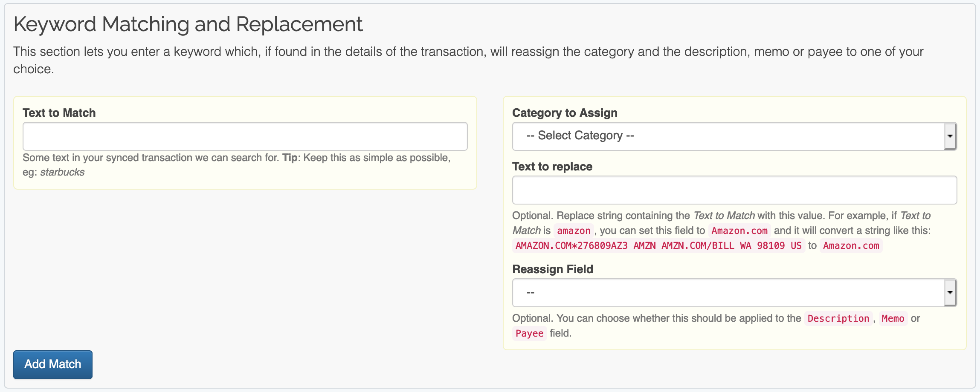The image size is (980, 392).
Task: Click the "Description" code tag
Action: [838, 319]
